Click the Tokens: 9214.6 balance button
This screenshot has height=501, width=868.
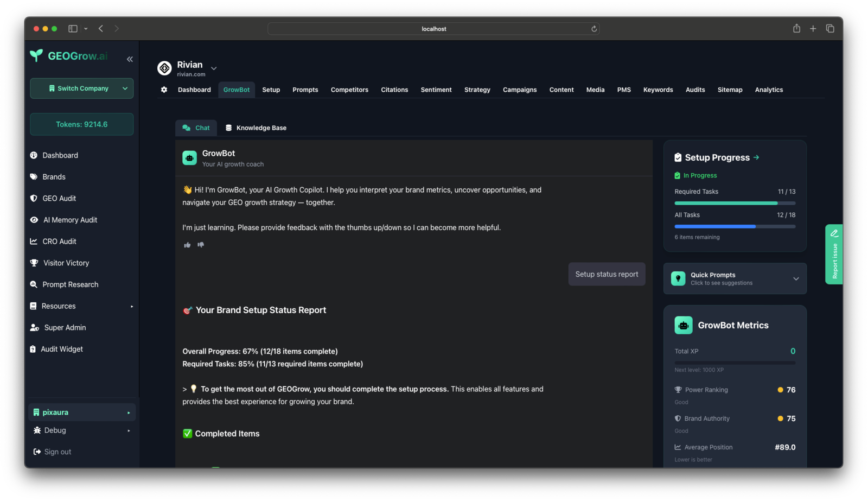click(82, 124)
